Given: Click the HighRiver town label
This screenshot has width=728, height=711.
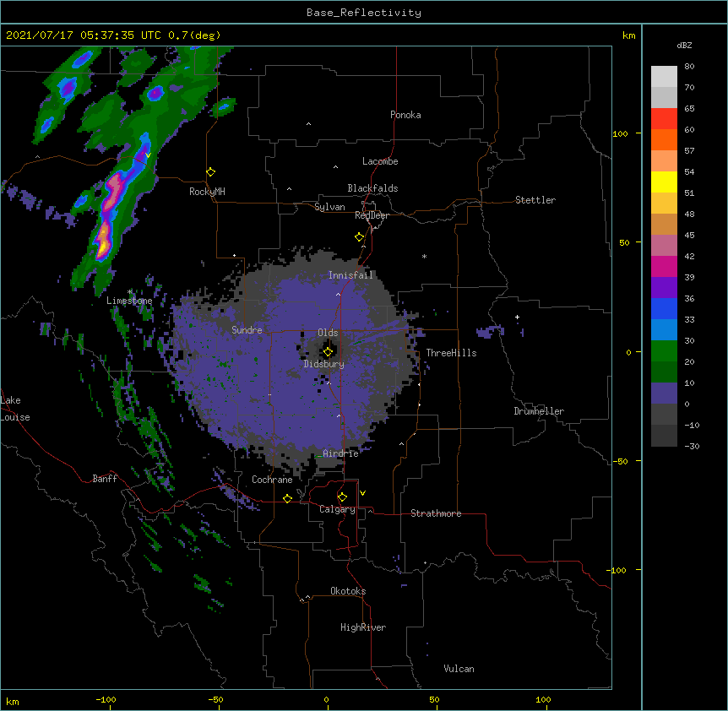Looking at the screenshot, I should (363, 627).
